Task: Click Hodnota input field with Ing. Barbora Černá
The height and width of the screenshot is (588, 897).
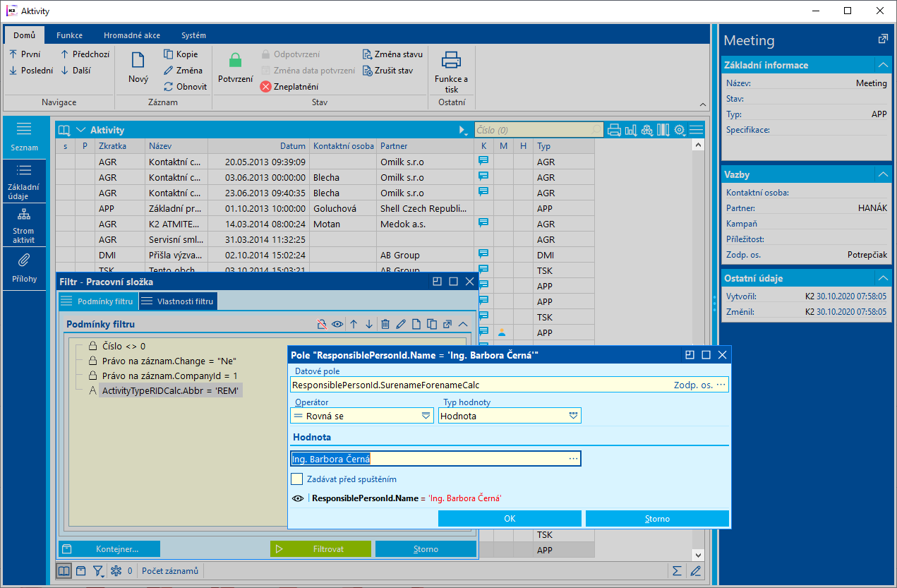Action: [435, 459]
